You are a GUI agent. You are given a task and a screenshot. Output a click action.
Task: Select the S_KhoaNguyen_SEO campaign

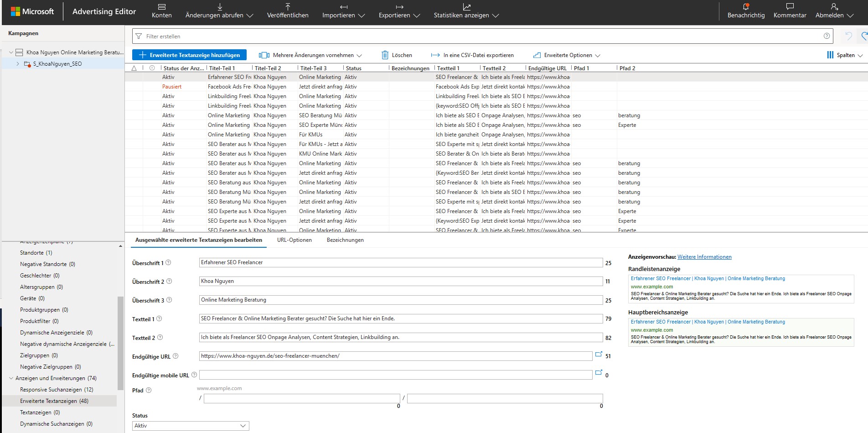point(57,64)
